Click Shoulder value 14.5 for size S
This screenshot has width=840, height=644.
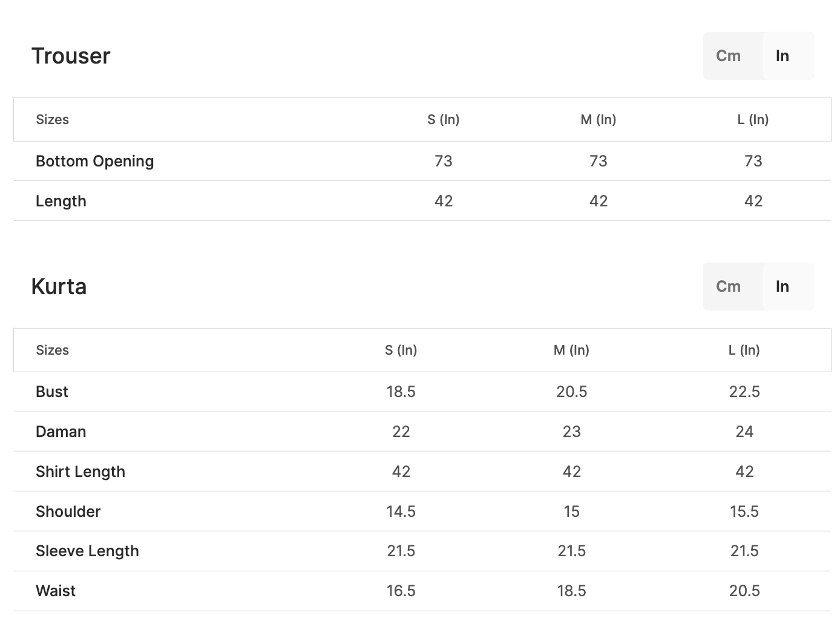pyautogui.click(x=401, y=511)
